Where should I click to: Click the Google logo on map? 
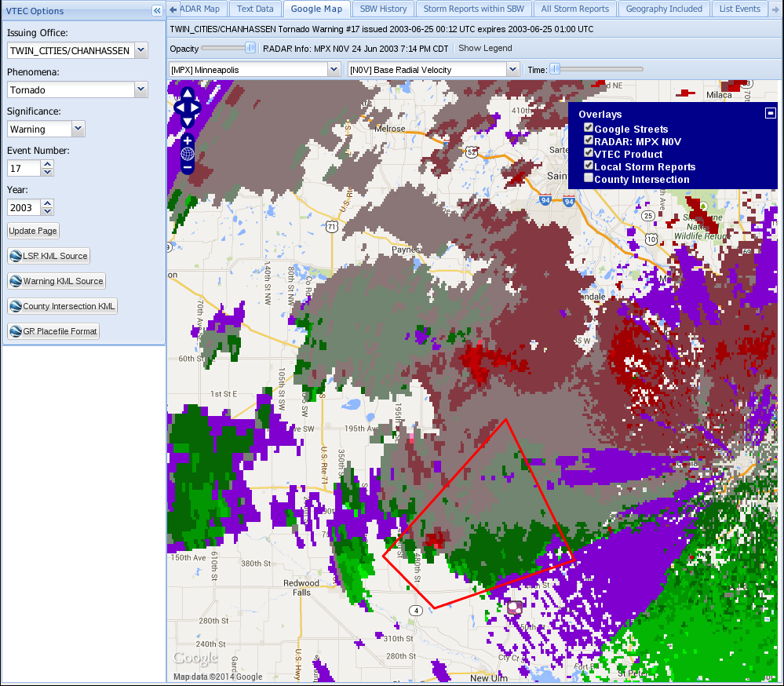(195, 659)
